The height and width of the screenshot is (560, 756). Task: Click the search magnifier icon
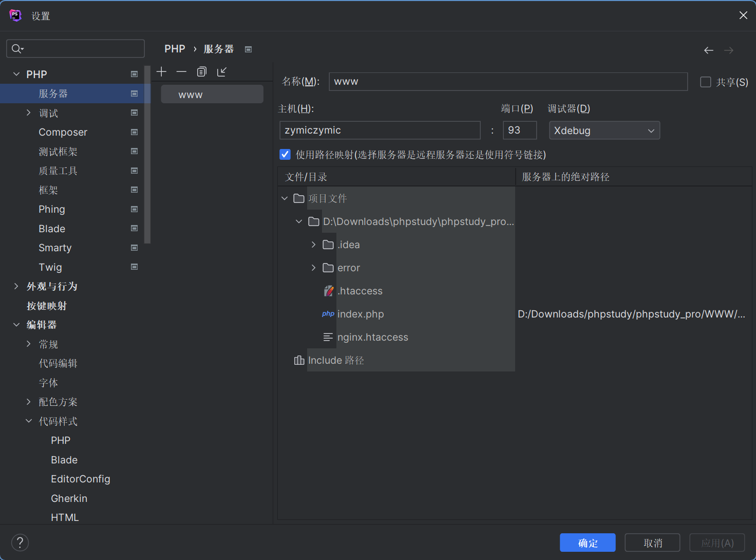click(x=17, y=49)
